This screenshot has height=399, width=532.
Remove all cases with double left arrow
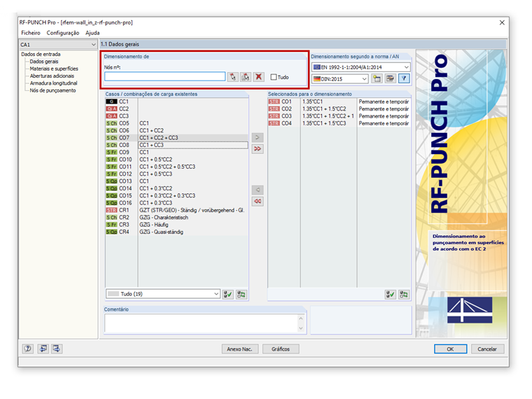pos(258,202)
